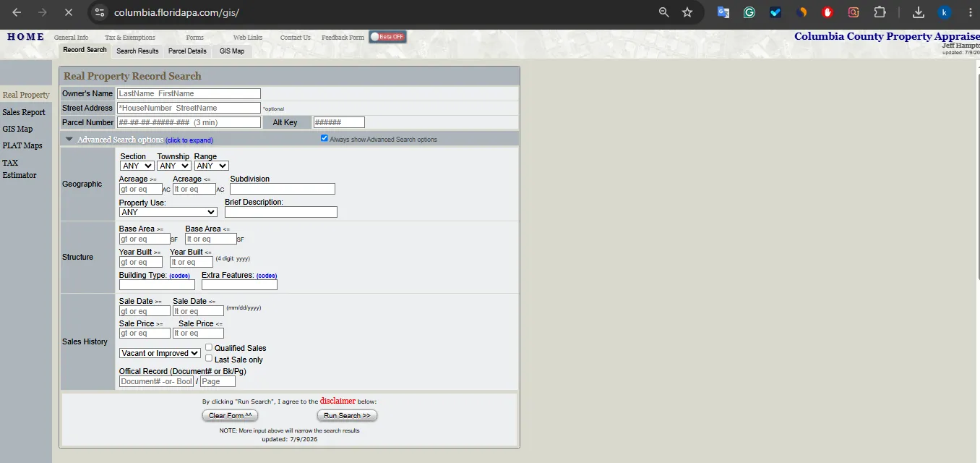This screenshot has height=463, width=980.
Task: Click the Brief Description input field
Action: [281, 212]
